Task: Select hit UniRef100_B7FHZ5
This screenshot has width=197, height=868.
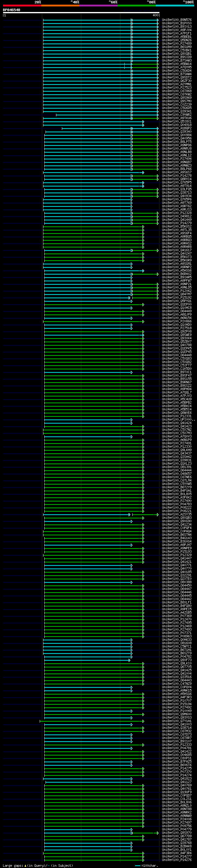Action: (177, 761)
